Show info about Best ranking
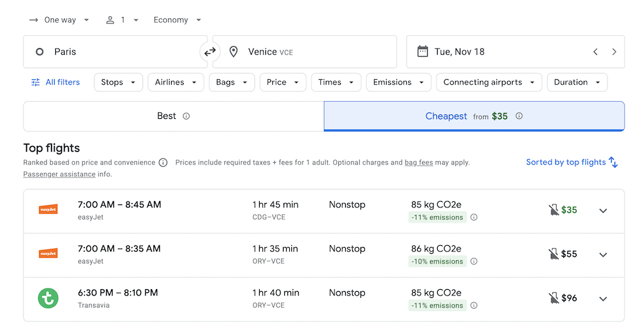644x325 pixels. [186, 116]
